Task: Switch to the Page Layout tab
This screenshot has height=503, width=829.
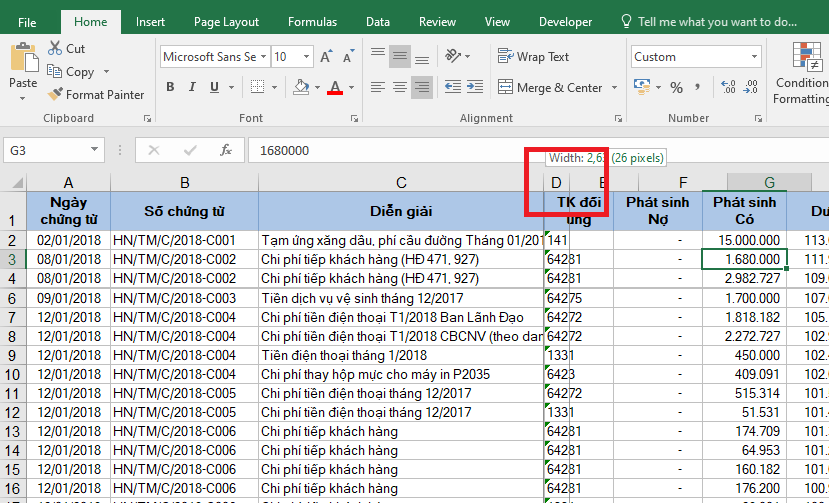Action: point(226,22)
